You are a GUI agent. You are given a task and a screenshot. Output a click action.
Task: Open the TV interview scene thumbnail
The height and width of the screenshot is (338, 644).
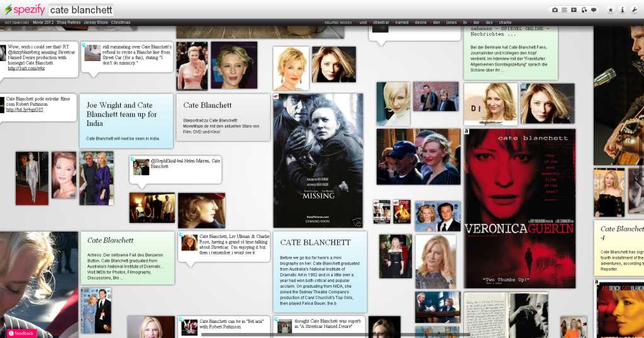438,307
